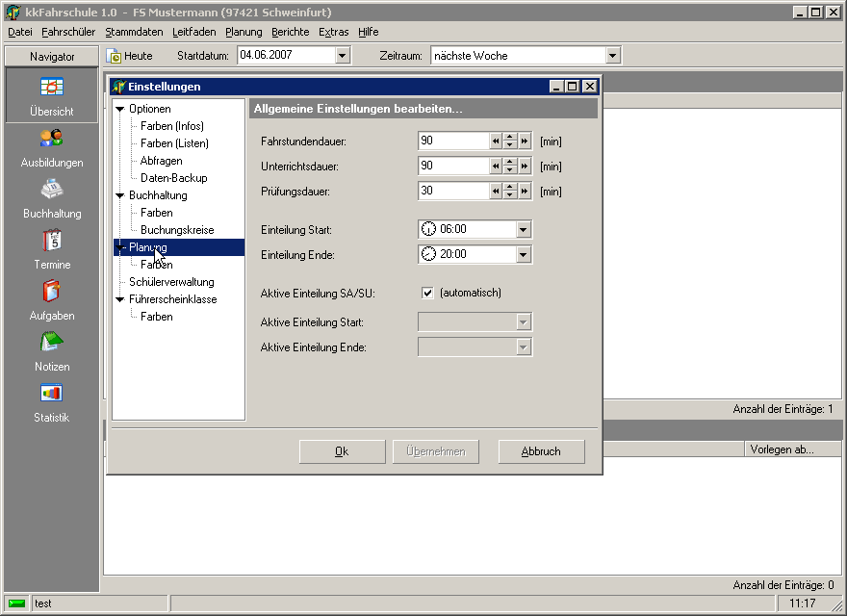Image resolution: width=847 pixels, height=616 pixels.
Task: Uncheck the Aktive Einteilung SA/SU automatisch checkbox
Action: click(x=427, y=293)
